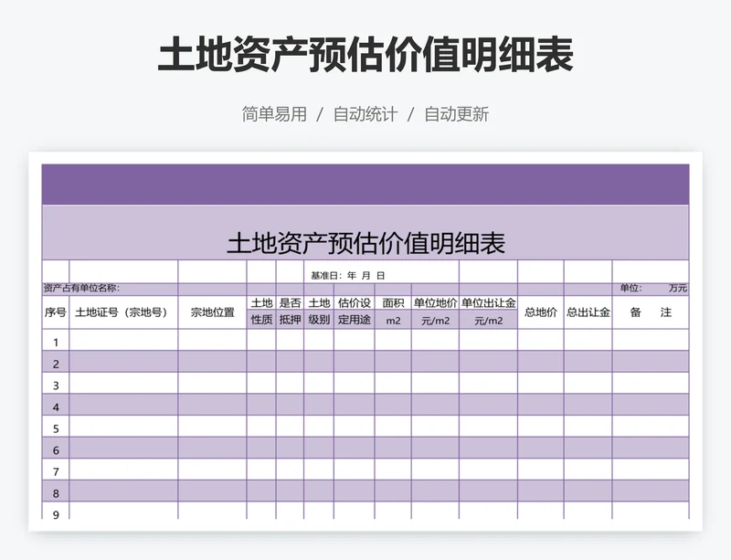Select the 备注 column header
731x560 pixels.
click(x=651, y=312)
